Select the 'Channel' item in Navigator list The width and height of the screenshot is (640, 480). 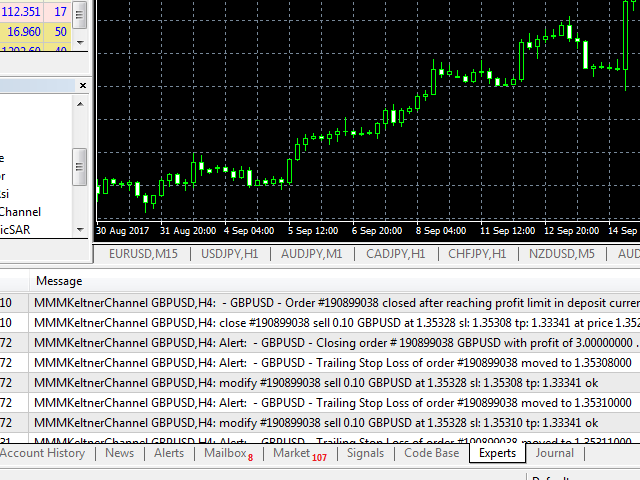[20, 212]
